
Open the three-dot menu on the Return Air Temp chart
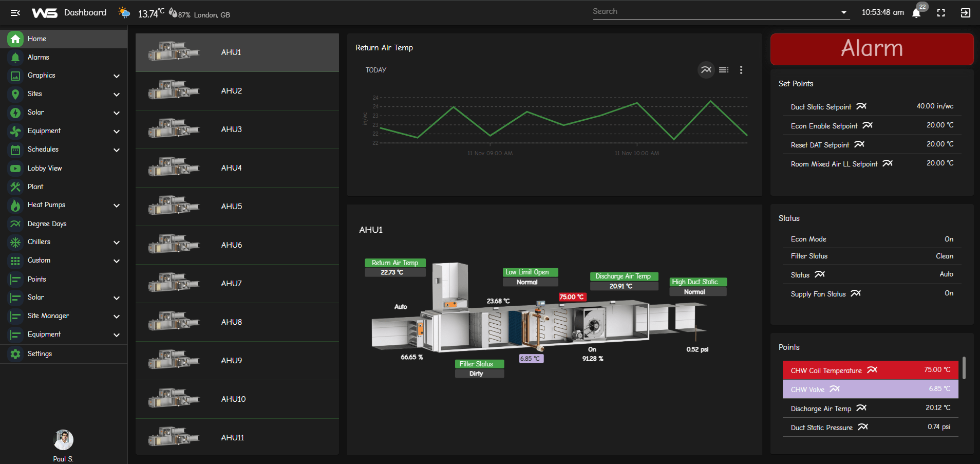(741, 70)
